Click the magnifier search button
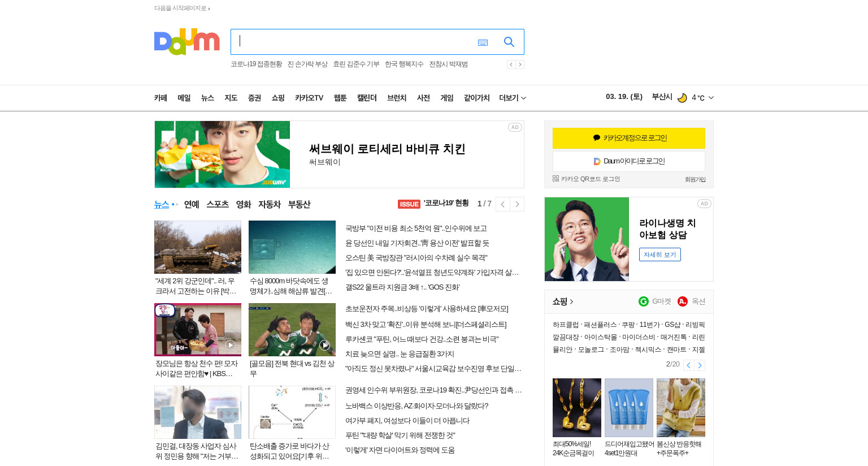The height and width of the screenshot is (466, 868). pos(509,42)
